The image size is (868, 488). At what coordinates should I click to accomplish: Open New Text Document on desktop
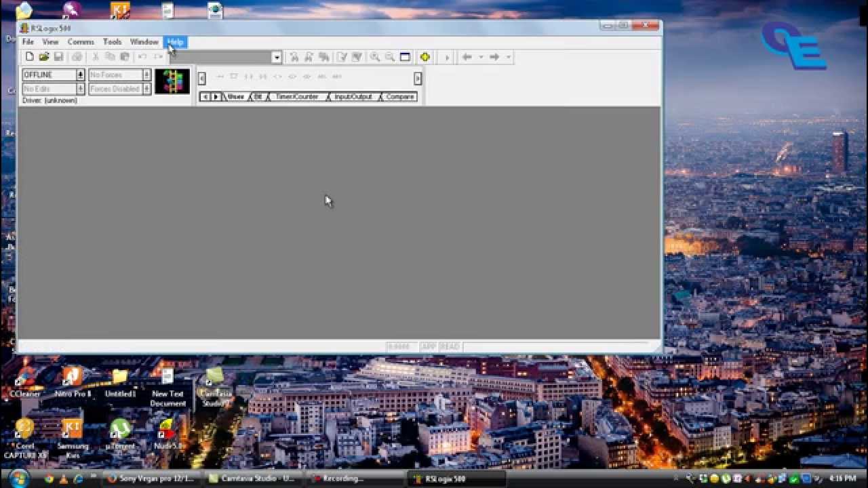167,387
